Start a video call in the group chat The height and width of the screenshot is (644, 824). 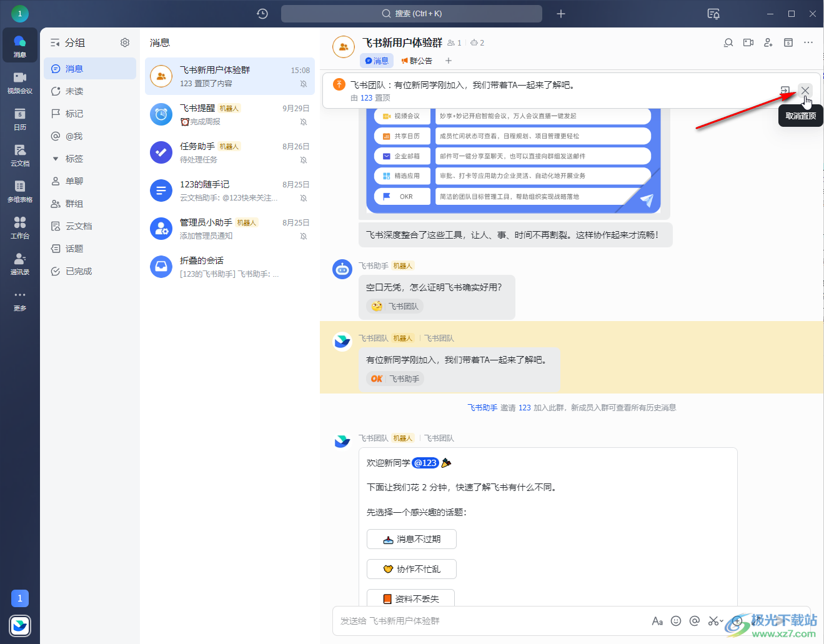click(x=748, y=42)
